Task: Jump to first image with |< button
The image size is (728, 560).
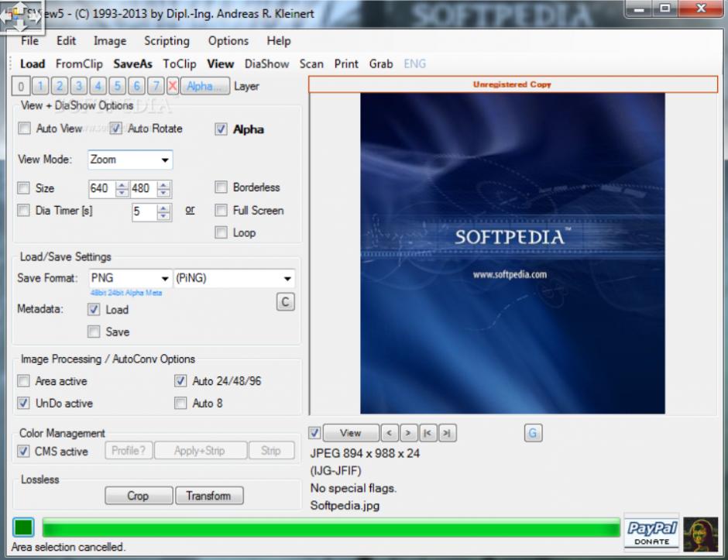Action: (428, 433)
